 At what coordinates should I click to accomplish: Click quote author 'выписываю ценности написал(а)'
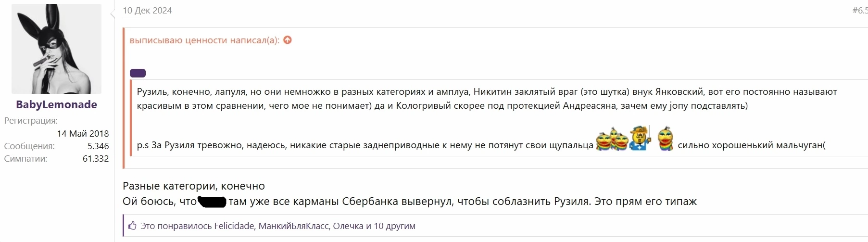(x=204, y=40)
